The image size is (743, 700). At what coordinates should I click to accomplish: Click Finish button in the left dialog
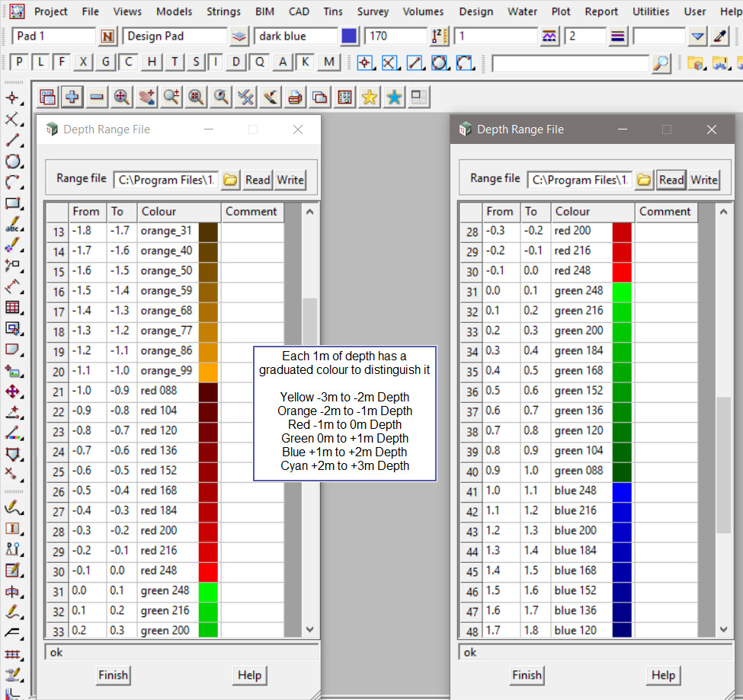coord(113,675)
